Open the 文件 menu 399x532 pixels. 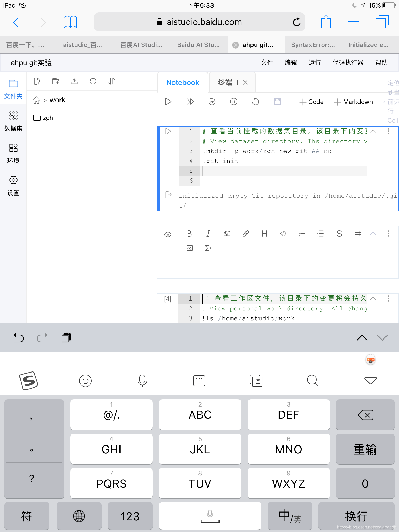coord(267,63)
